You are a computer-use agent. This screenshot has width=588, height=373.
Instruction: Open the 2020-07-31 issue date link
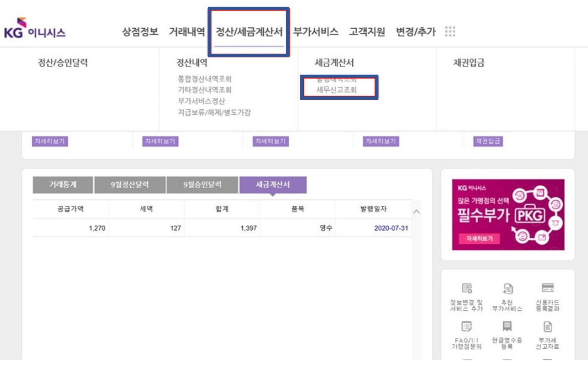[x=391, y=228]
